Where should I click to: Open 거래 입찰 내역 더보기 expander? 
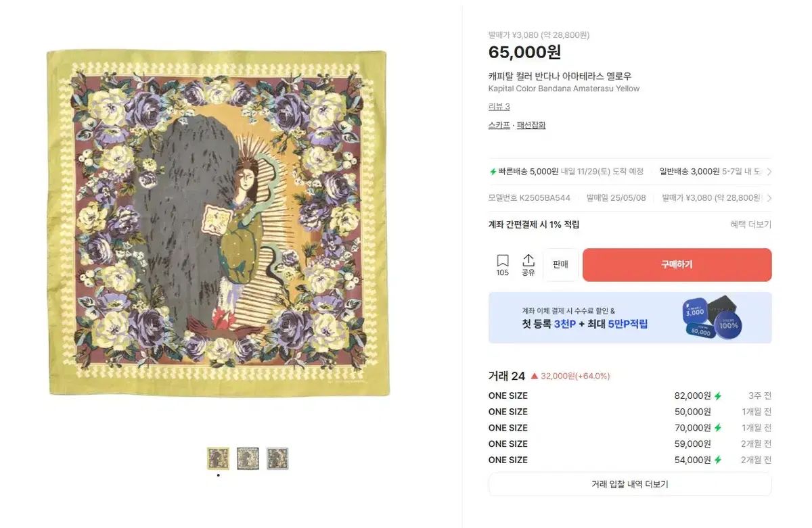pos(629,484)
